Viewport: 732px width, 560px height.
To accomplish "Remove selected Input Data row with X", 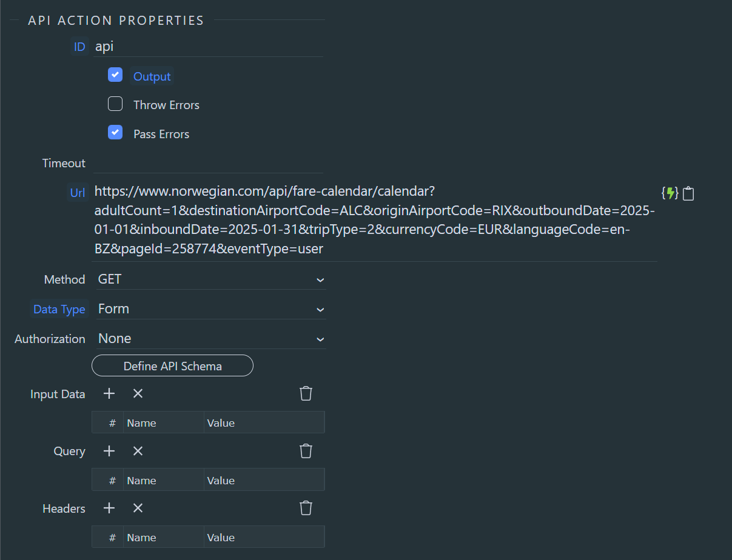I will click(138, 393).
